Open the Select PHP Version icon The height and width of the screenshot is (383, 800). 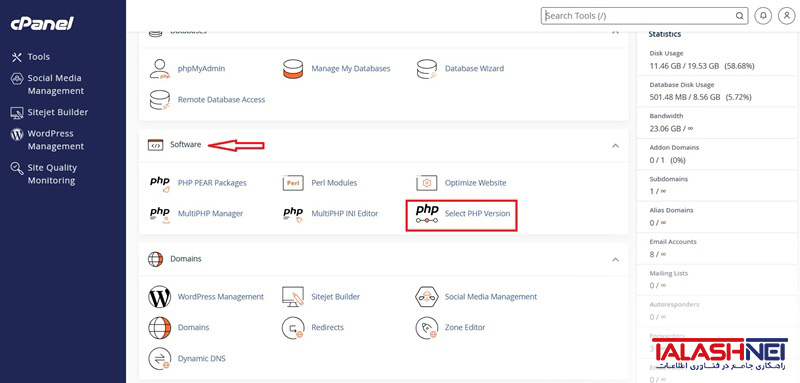[x=427, y=214]
